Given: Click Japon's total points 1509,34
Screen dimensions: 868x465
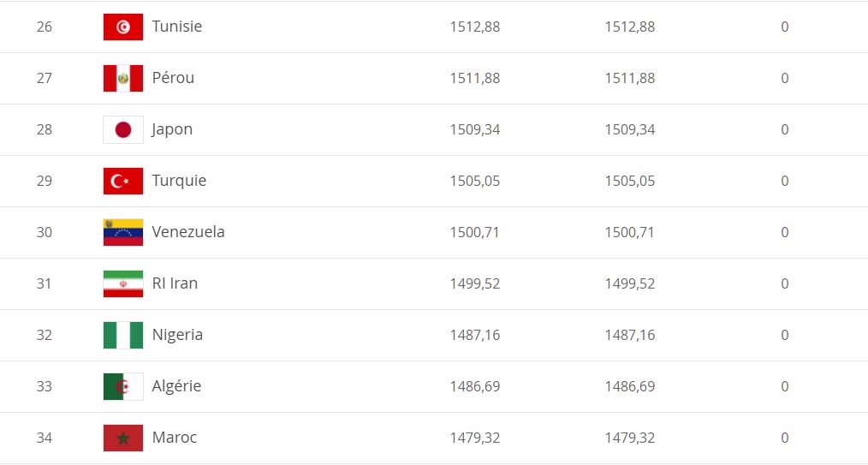Looking at the screenshot, I should pyautogui.click(x=475, y=129).
